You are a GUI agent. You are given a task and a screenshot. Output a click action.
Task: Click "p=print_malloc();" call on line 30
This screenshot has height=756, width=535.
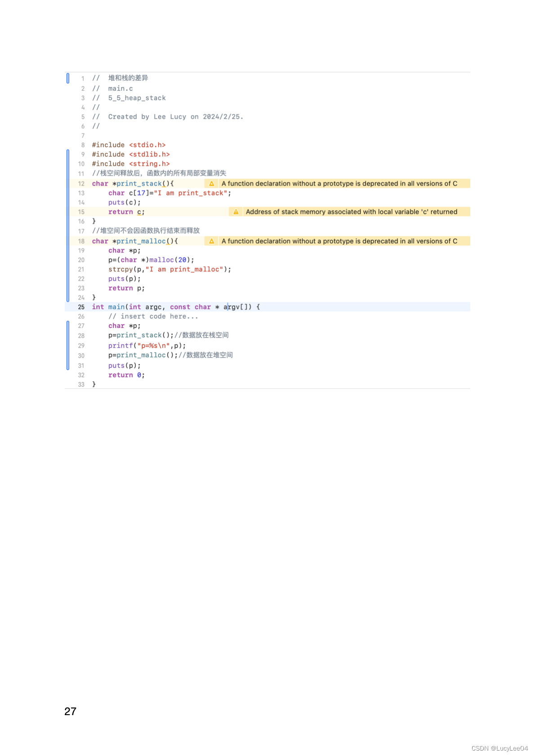143,355
